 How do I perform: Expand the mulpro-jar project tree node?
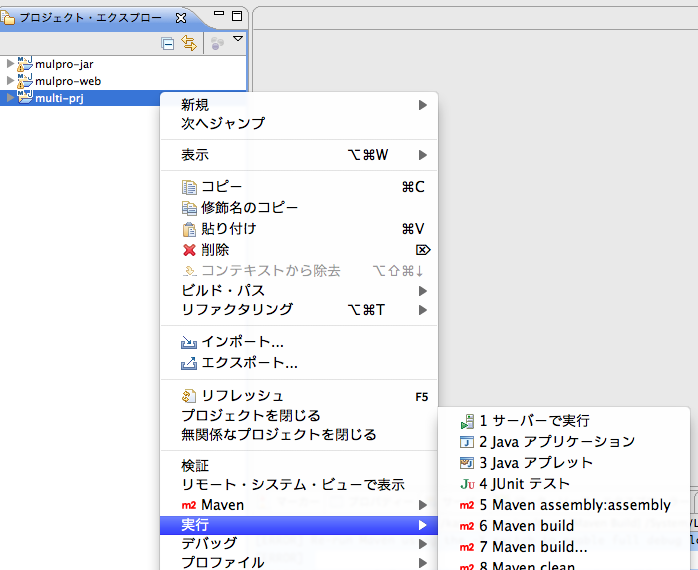[x=10, y=64]
